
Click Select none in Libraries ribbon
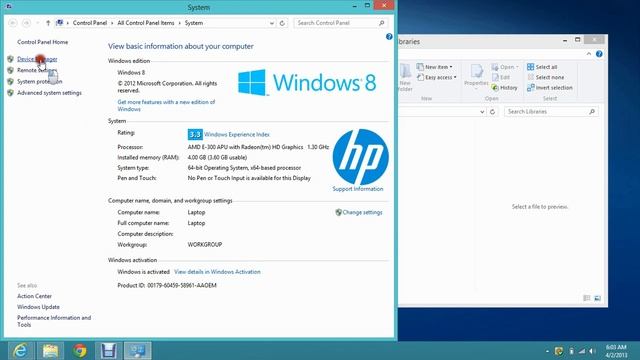pyautogui.click(x=545, y=77)
